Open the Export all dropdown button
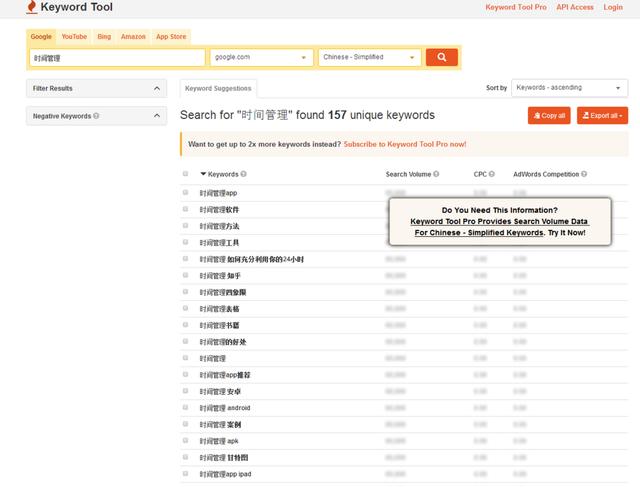This screenshot has width=640, height=487. [602, 116]
